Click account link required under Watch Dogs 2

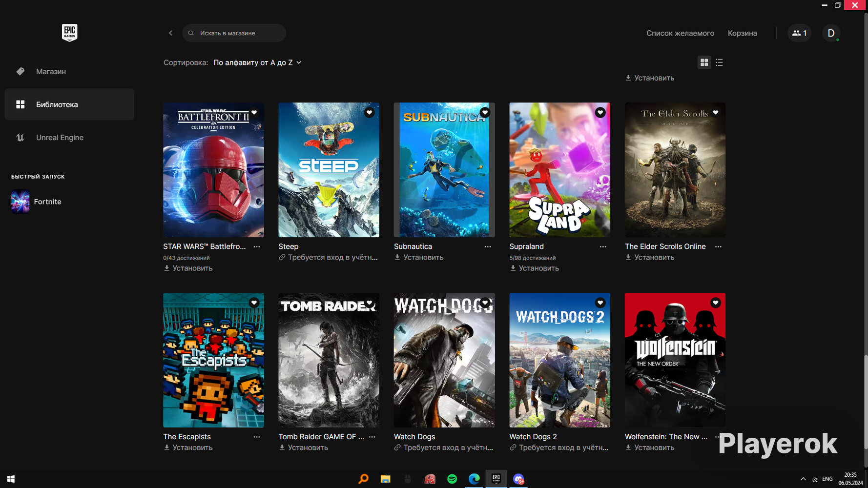point(559,447)
